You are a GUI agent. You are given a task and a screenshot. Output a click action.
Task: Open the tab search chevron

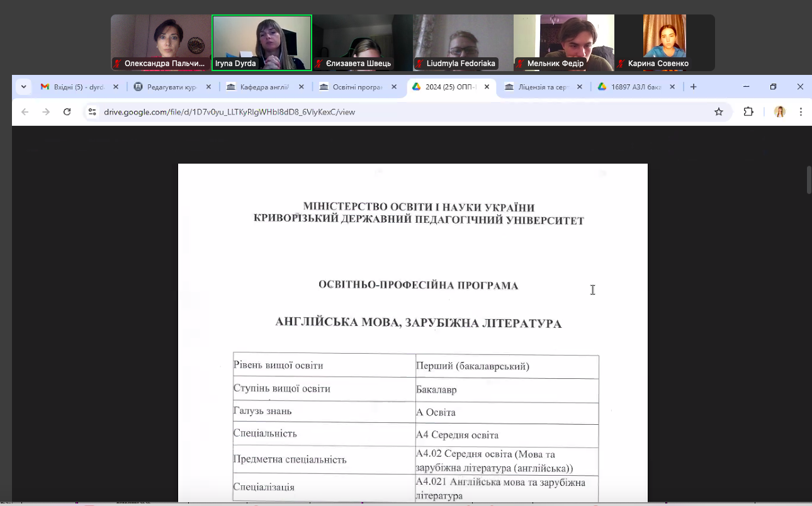(23, 87)
